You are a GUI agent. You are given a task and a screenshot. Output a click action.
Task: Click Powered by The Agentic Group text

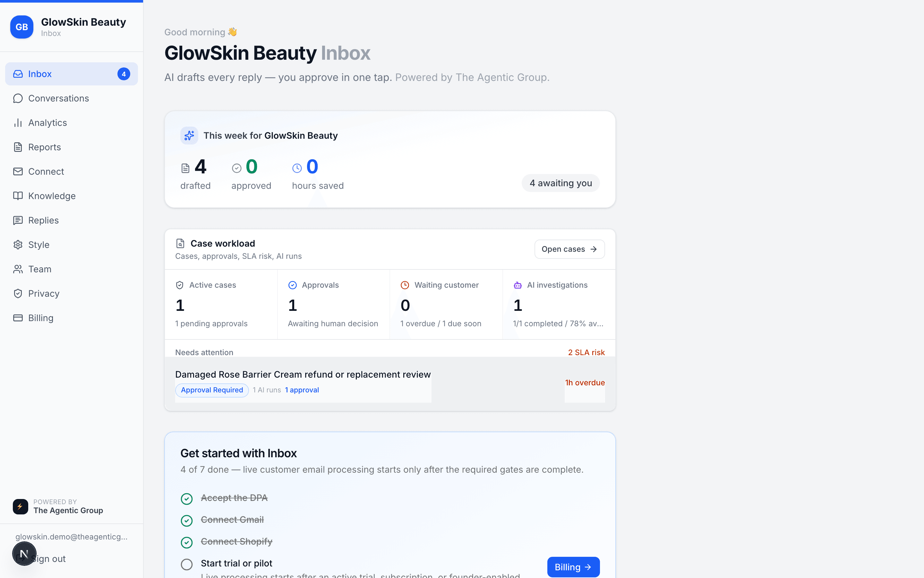click(x=472, y=77)
